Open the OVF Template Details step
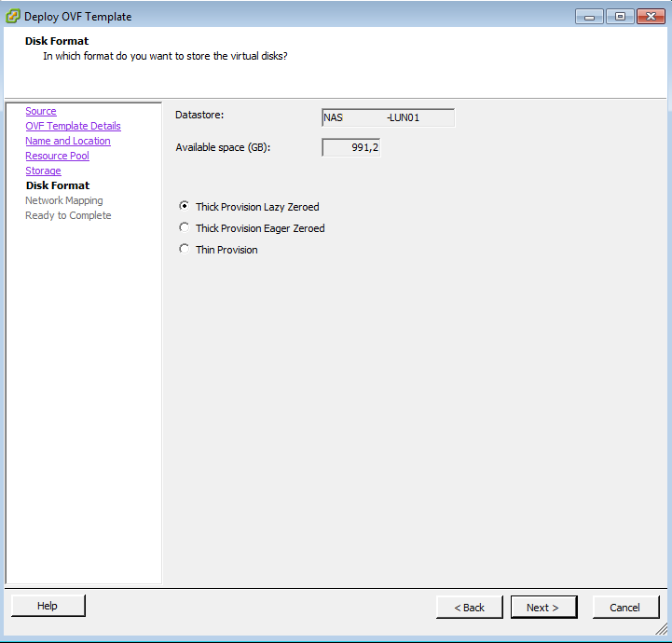 [x=73, y=126]
